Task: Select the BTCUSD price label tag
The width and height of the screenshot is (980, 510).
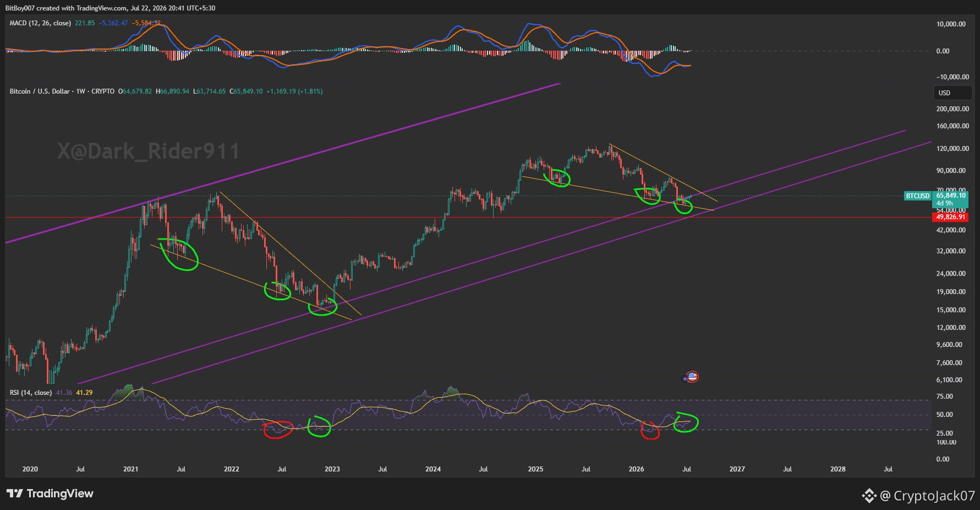Action: 918,196
